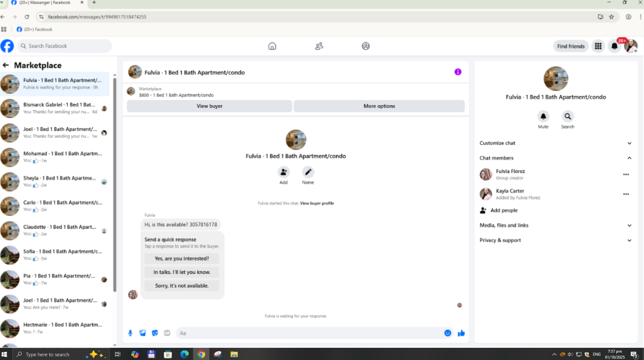
Task: Open the Groups icon in top navigation
Action: click(366, 46)
